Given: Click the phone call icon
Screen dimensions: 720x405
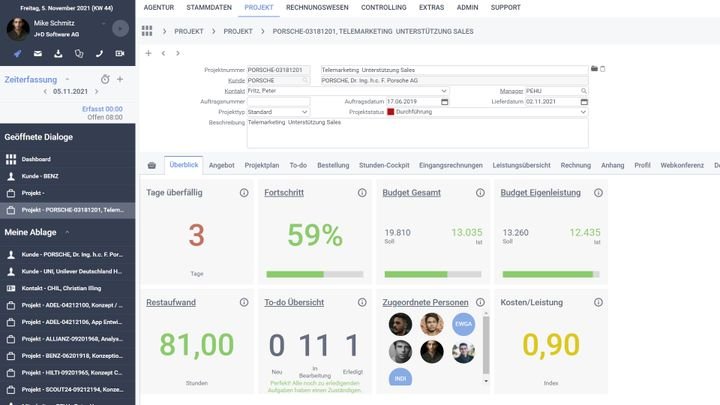Looking at the screenshot, I should (x=99, y=54).
